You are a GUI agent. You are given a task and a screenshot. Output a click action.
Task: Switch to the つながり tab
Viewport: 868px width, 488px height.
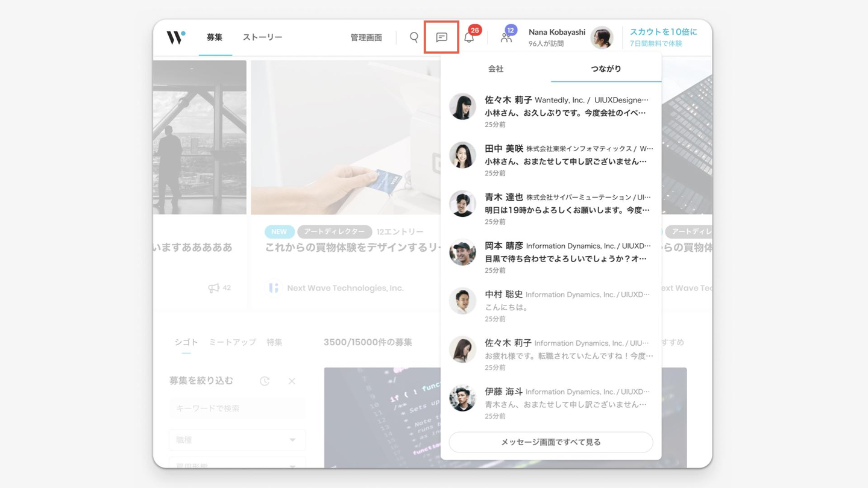pyautogui.click(x=606, y=69)
